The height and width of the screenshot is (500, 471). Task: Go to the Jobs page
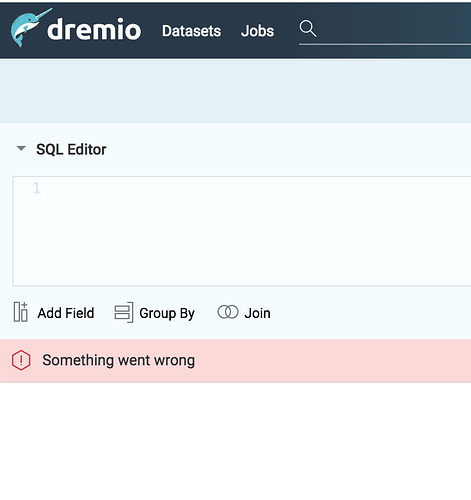(257, 31)
